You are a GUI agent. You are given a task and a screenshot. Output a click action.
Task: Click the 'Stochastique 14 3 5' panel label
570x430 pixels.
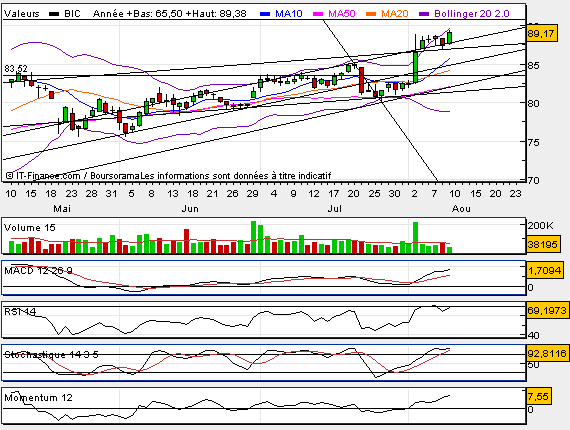pyautogui.click(x=51, y=354)
